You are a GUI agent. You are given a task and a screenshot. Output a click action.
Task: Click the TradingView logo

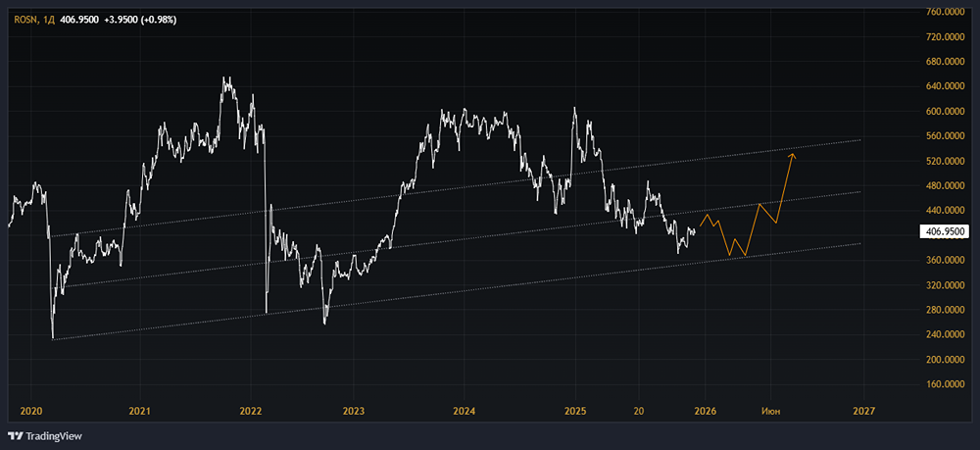pyautogui.click(x=45, y=435)
